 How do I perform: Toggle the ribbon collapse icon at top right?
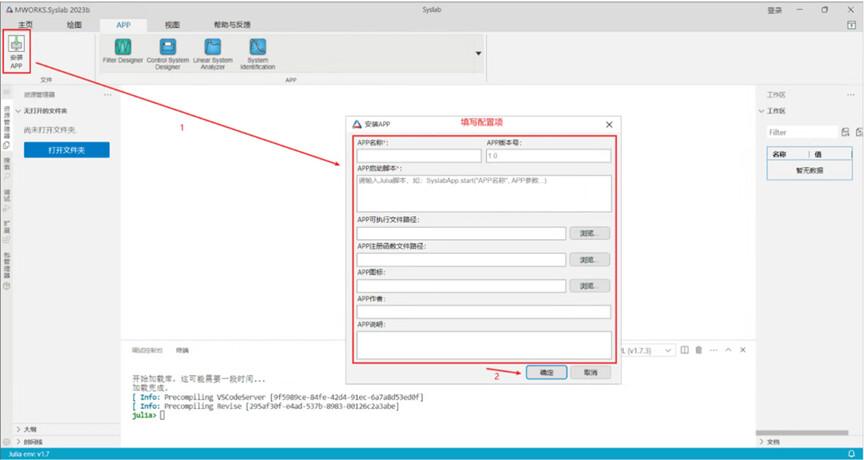coord(851,25)
